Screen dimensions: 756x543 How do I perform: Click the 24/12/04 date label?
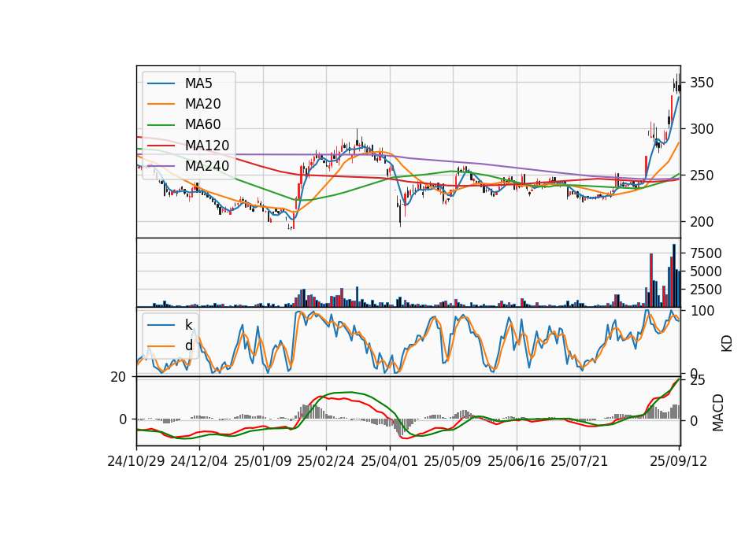199,461
